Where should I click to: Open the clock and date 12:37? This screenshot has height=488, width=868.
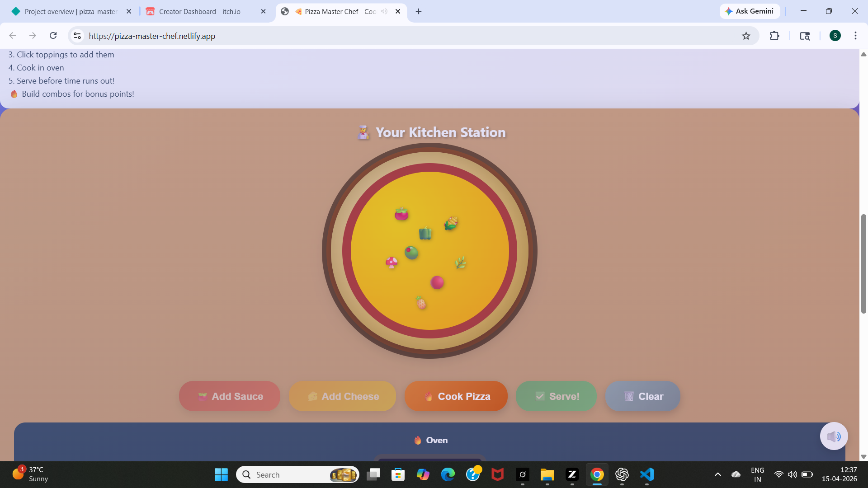[x=839, y=474]
